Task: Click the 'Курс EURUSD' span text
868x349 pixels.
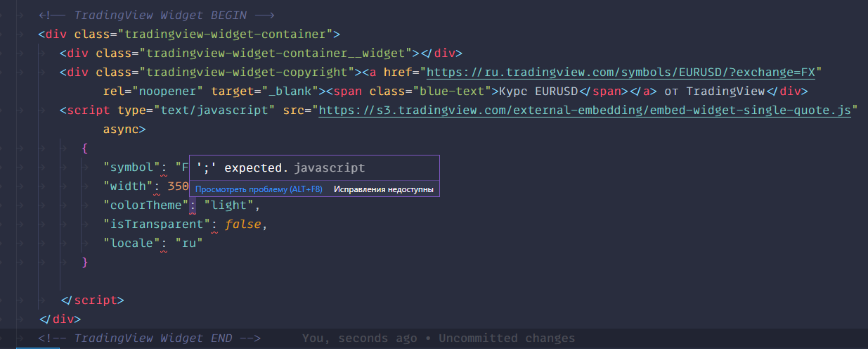Action: 538,91
